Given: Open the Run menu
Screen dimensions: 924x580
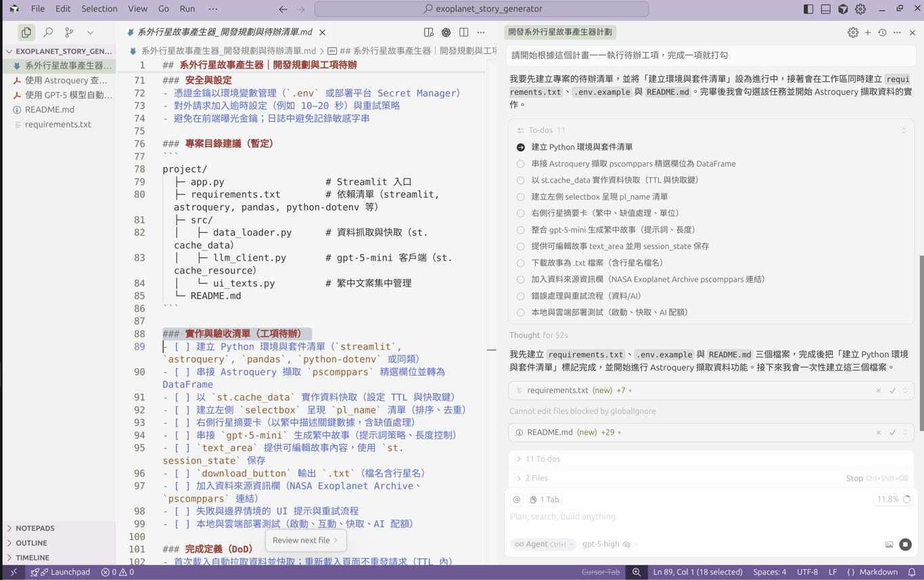Looking at the screenshot, I should pos(187,9).
